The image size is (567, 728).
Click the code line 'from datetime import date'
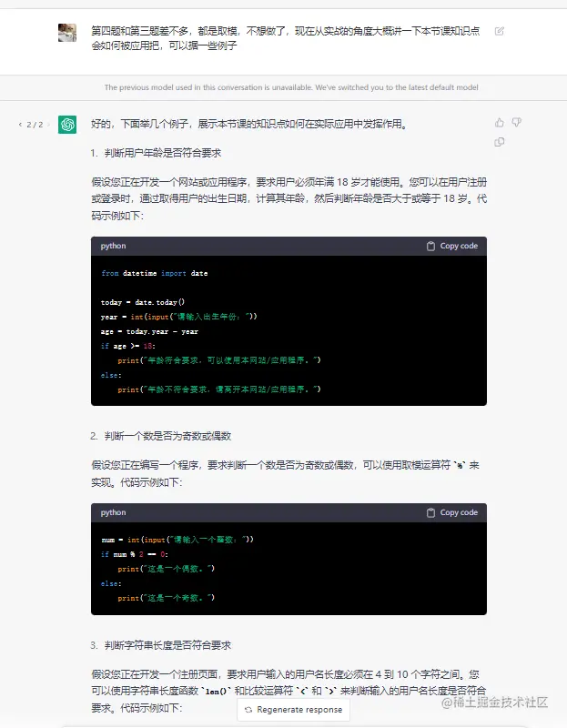tap(154, 273)
